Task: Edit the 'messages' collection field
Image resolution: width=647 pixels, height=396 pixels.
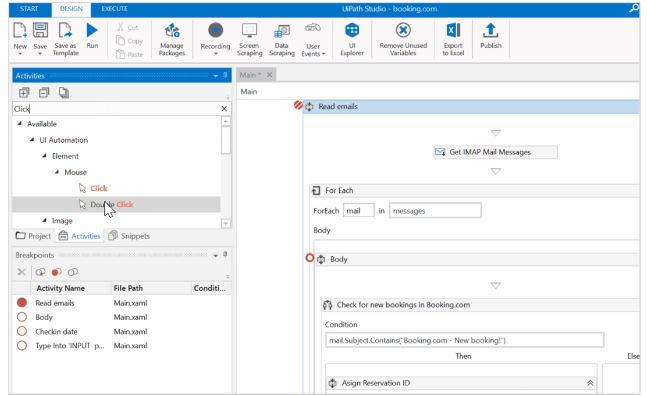Action: click(x=435, y=210)
